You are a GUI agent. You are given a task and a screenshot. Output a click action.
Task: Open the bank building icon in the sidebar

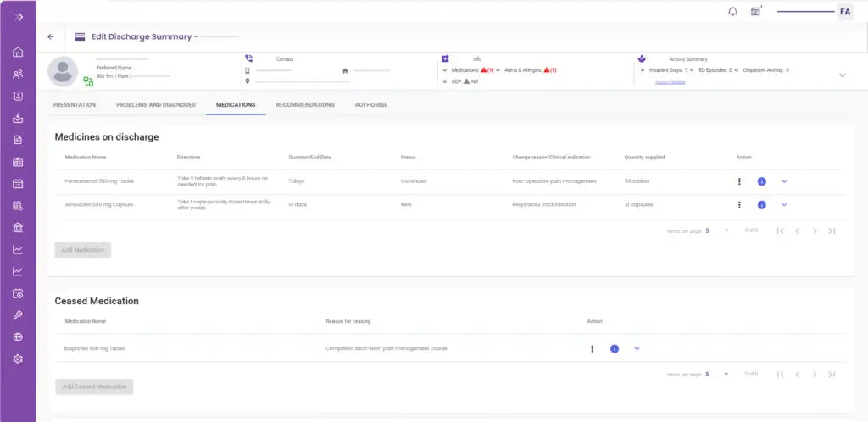pos(18,227)
